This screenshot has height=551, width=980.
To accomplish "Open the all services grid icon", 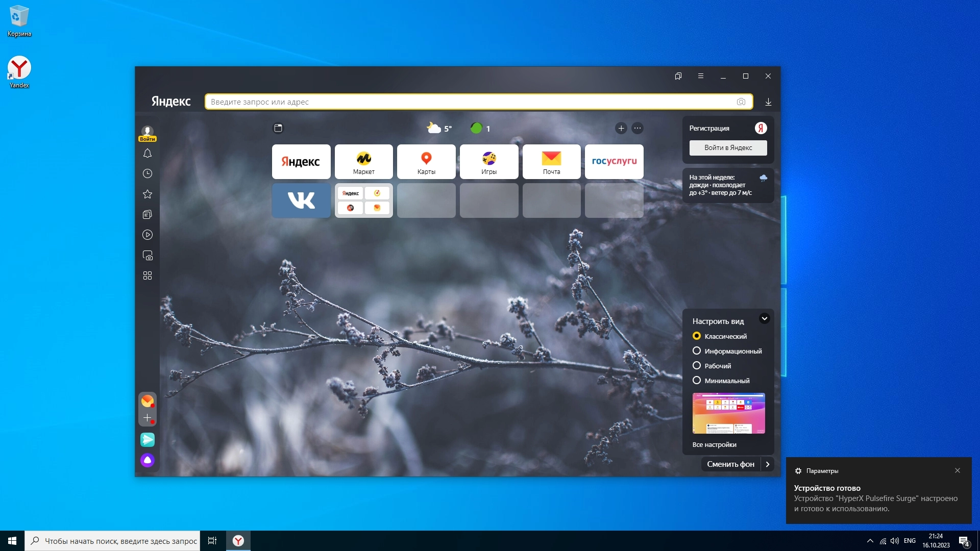I will tap(148, 275).
